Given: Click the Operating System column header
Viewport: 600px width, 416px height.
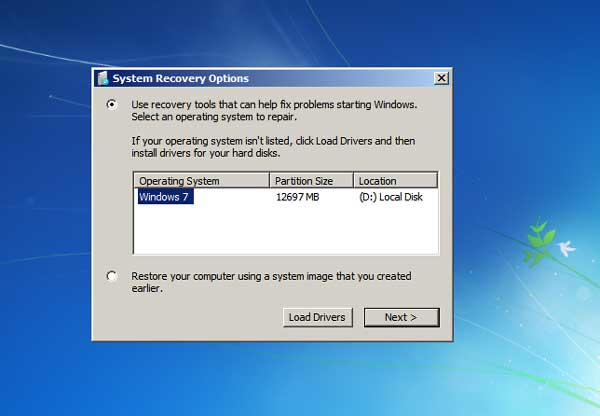Looking at the screenshot, I should click(200, 181).
